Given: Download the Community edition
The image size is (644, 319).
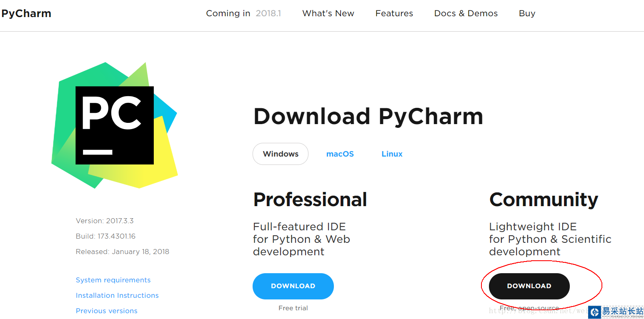Looking at the screenshot, I should [529, 286].
